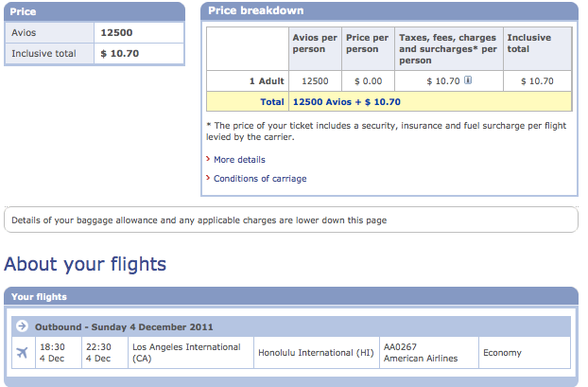Click the About your flights heading
The width and height of the screenshot is (588, 387).
[x=86, y=264]
